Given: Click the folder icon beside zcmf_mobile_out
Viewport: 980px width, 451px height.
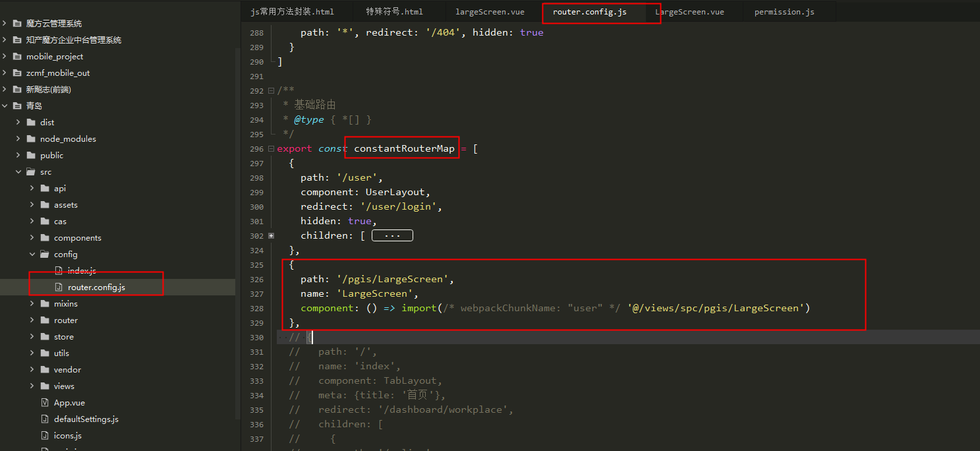Looking at the screenshot, I should (17, 73).
